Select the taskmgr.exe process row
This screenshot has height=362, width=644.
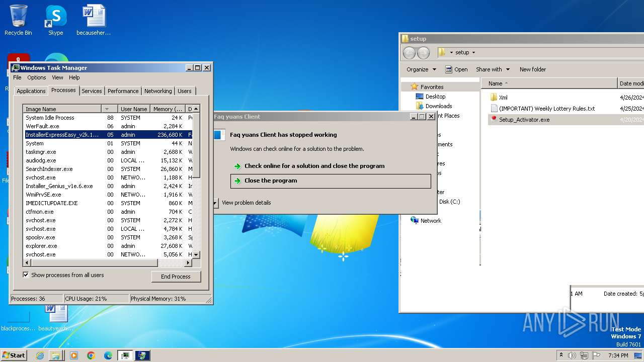point(108,152)
